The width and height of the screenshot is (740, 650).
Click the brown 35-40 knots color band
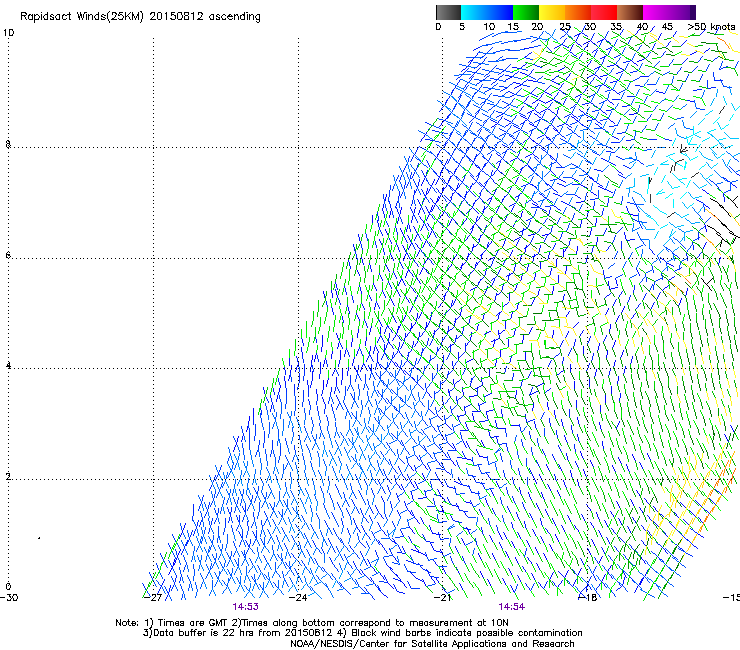click(x=630, y=12)
